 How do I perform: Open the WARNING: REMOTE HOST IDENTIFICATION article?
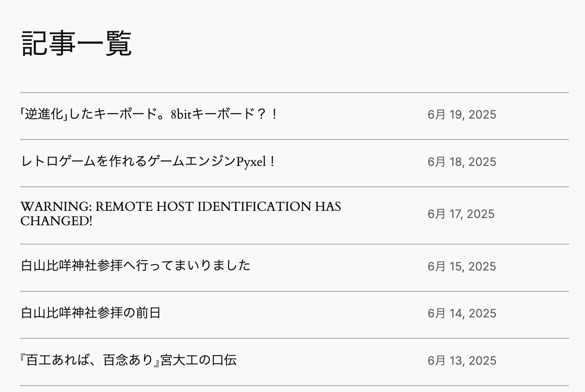point(181,214)
